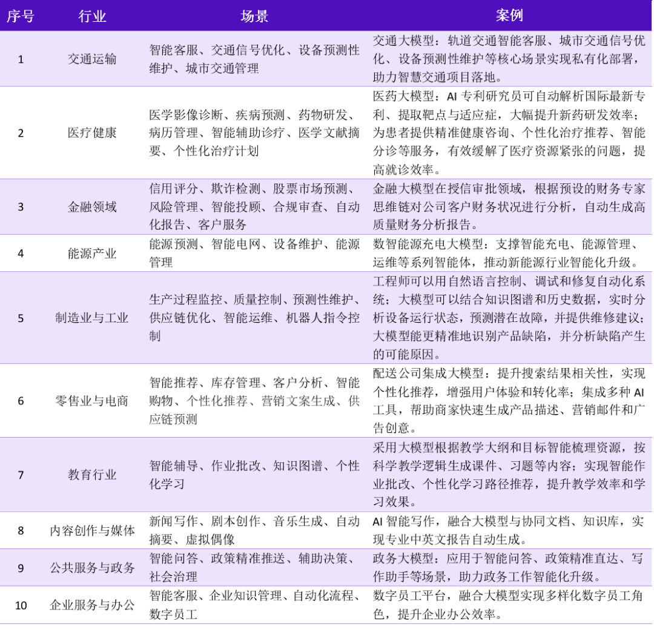Click case cell starting AI 智能写作
654x644 pixels.
point(509,530)
